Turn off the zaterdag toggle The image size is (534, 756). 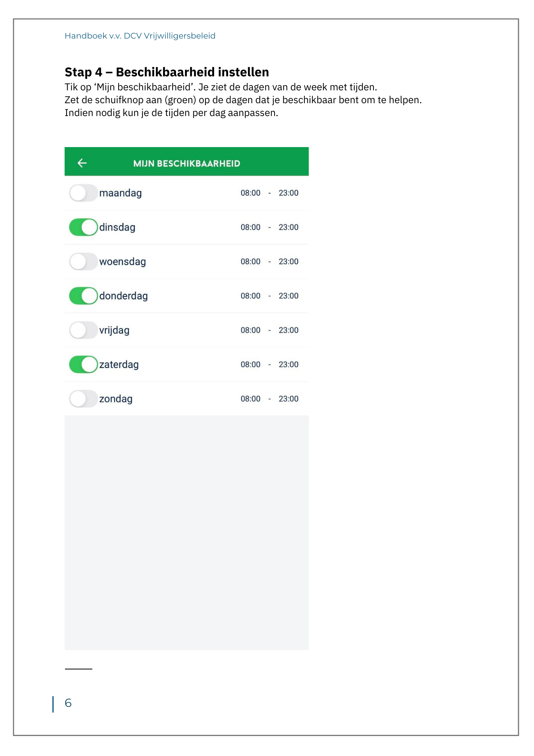(83, 364)
